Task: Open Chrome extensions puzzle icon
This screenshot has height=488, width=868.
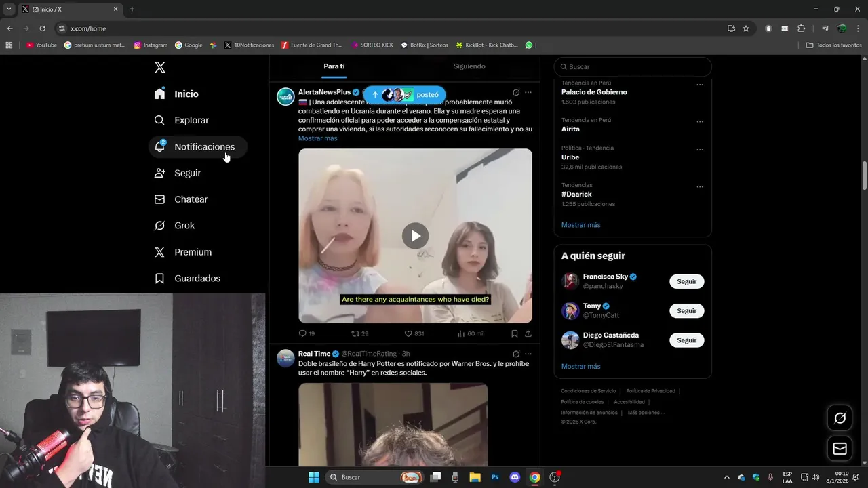Action: [x=801, y=28]
